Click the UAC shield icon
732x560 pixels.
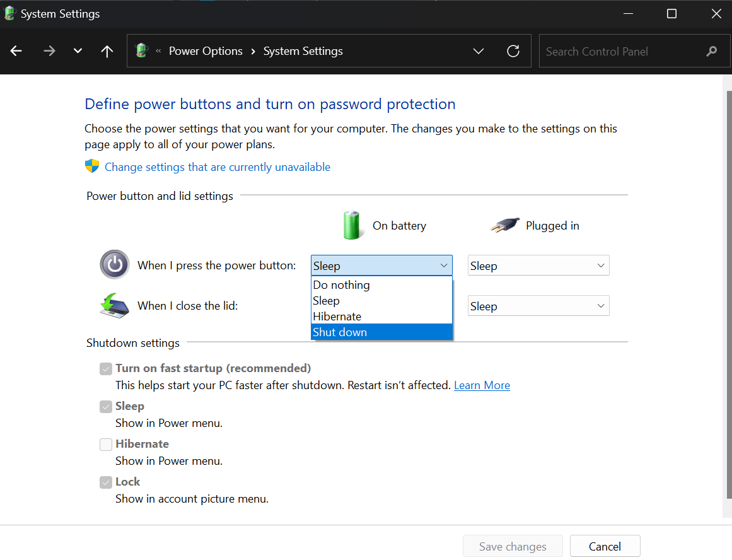92,166
